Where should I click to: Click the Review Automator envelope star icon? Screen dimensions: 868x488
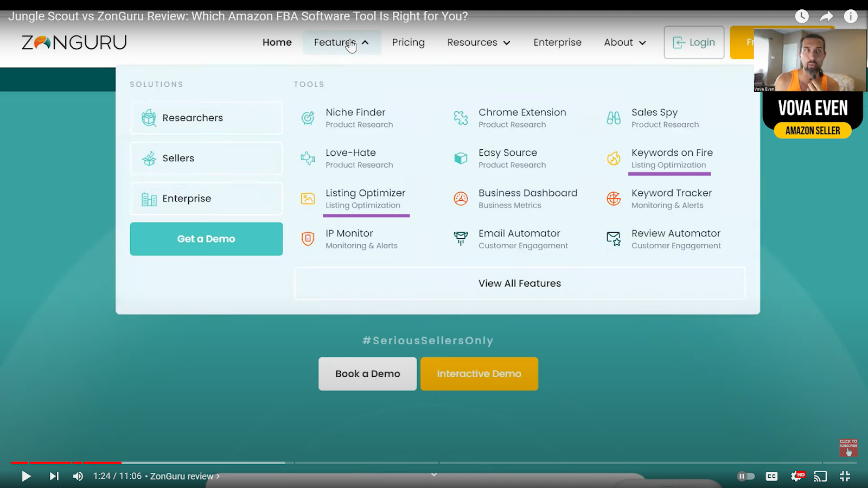(614, 239)
